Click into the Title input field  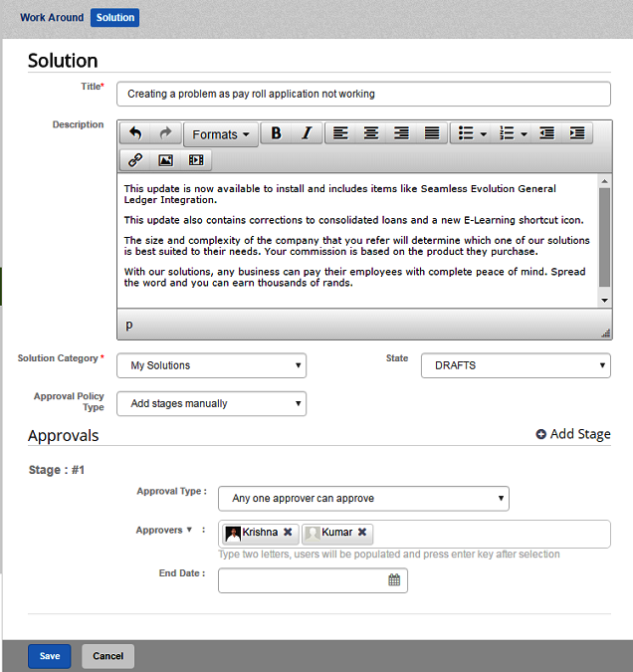363,94
